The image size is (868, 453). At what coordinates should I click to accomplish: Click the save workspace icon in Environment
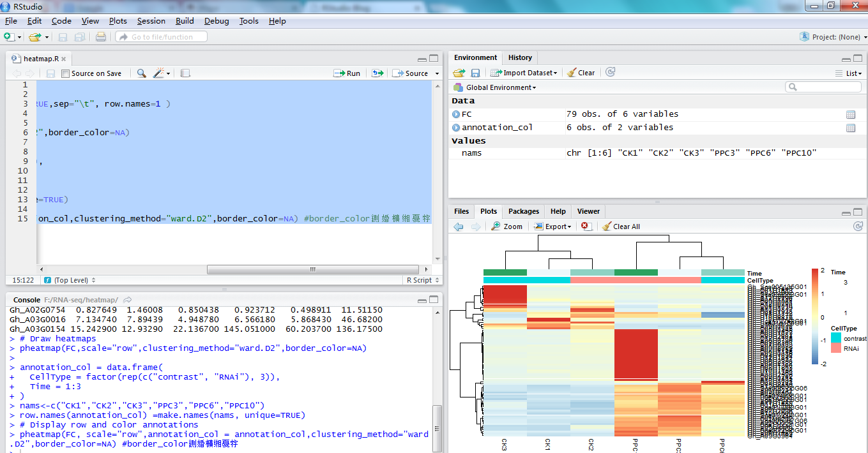click(475, 73)
